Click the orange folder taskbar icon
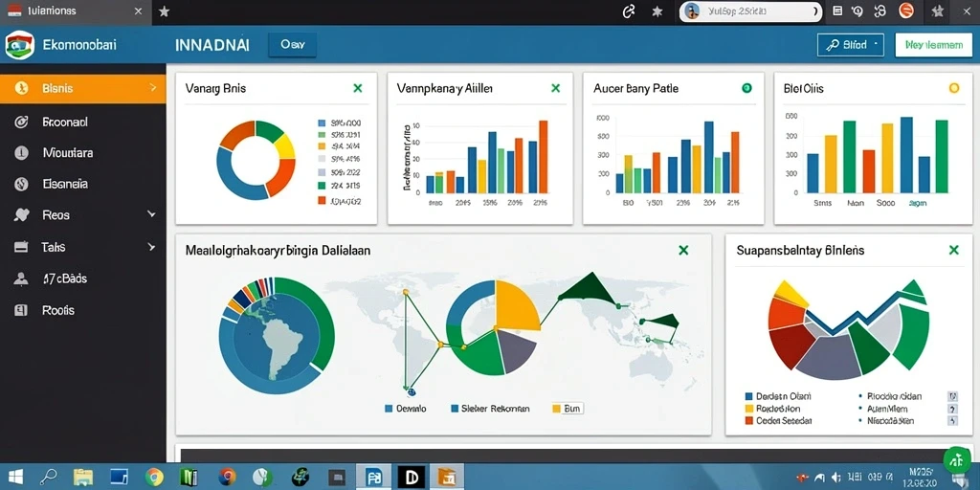 pyautogui.click(x=448, y=477)
